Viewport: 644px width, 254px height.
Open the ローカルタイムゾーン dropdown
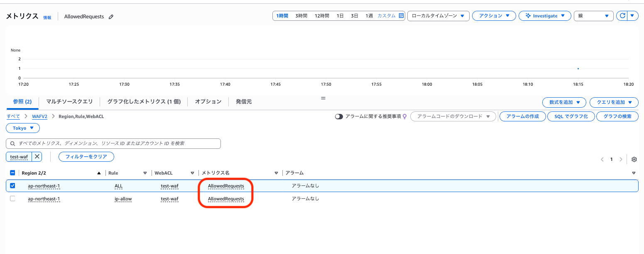pyautogui.click(x=438, y=16)
